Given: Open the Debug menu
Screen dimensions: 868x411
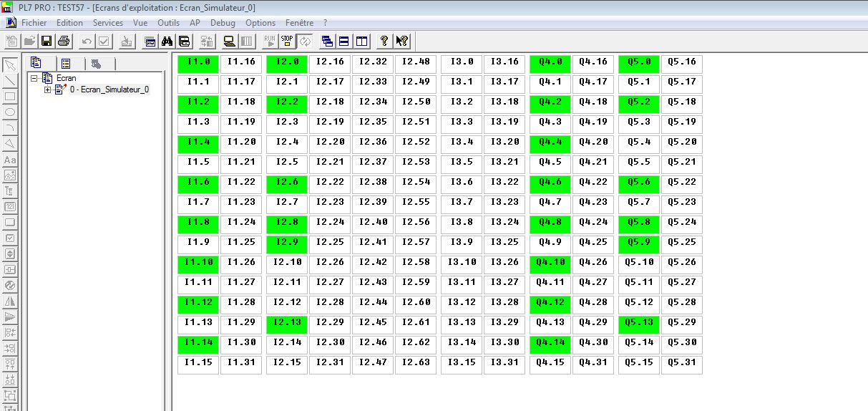Looking at the screenshot, I should pyautogui.click(x=223, y=23).
